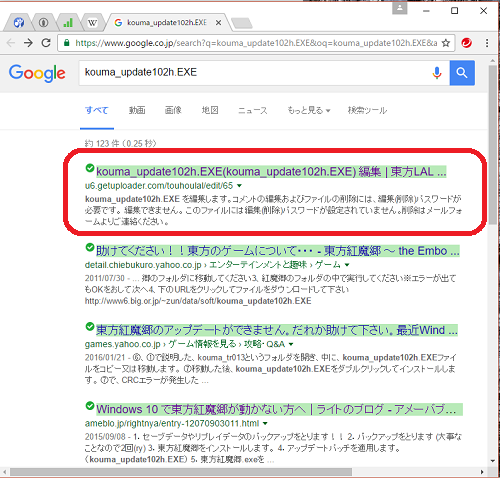Click the vertical scrollbar down arrow

pyautogui.click(x=493, y=461)
